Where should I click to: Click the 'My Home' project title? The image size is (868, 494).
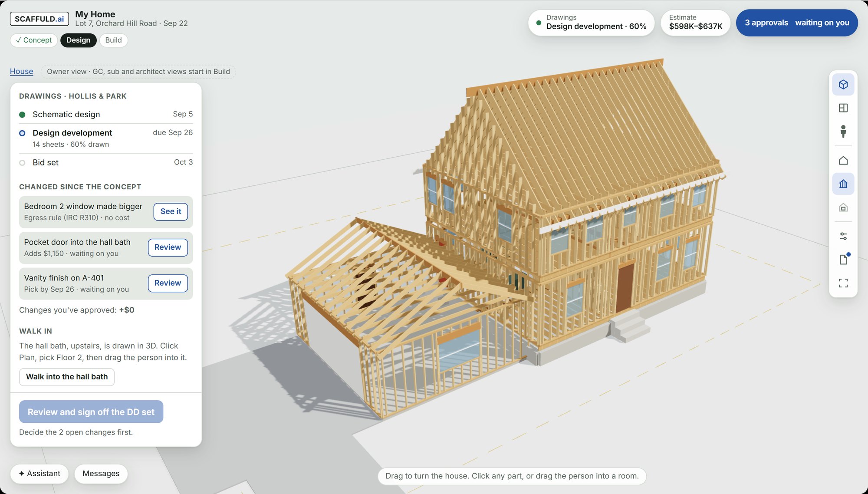pyautogui.click(x=95, y=14)
